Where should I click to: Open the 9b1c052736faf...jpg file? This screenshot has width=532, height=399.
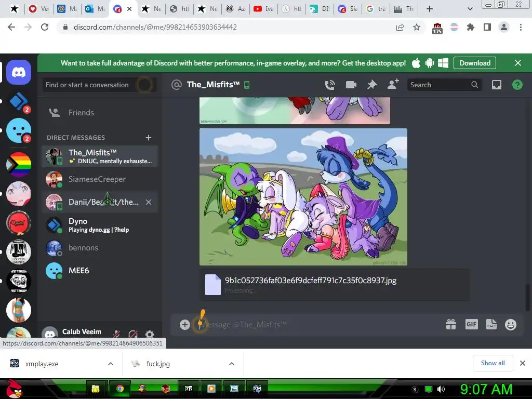311,281
